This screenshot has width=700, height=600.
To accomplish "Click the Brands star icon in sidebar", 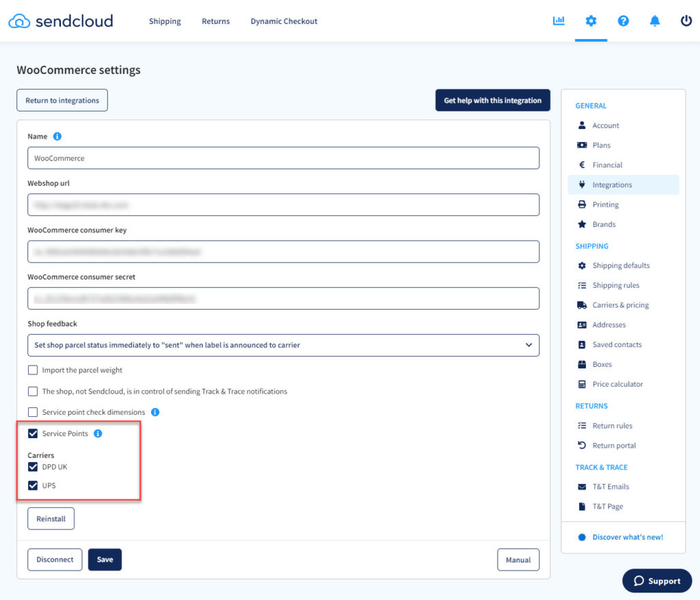I will point(582,224).
